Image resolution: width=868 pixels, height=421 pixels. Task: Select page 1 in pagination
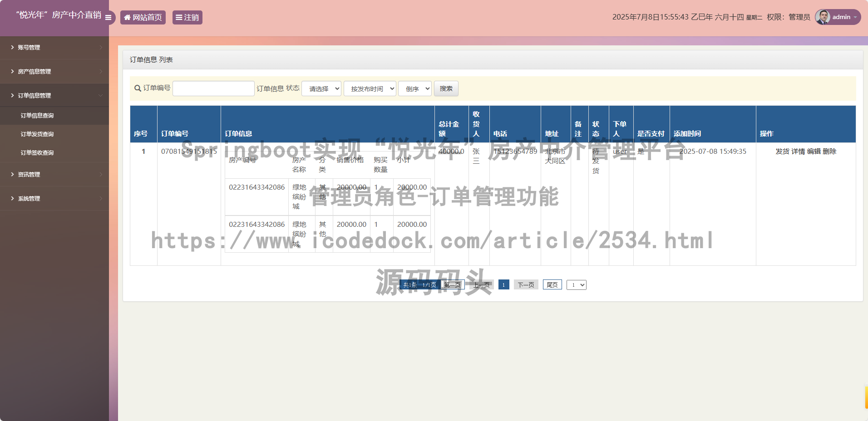click(503, 285)
